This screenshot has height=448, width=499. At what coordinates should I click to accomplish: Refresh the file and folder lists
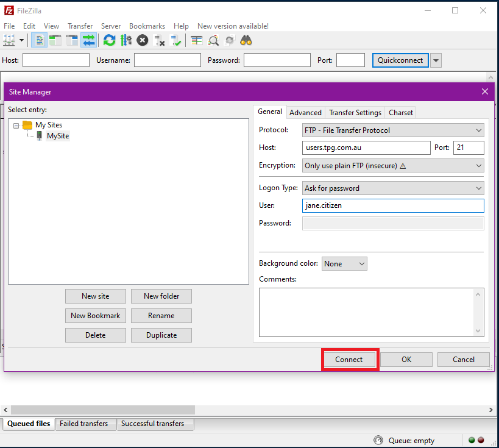point(108,40)
